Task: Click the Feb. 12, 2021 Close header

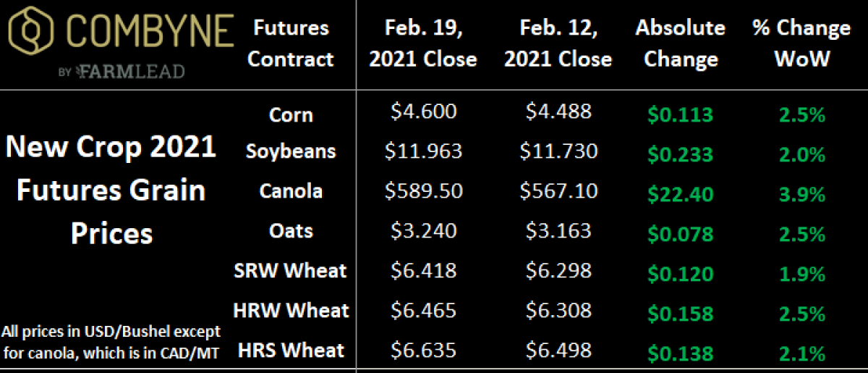Action: [x=558, y=43]
